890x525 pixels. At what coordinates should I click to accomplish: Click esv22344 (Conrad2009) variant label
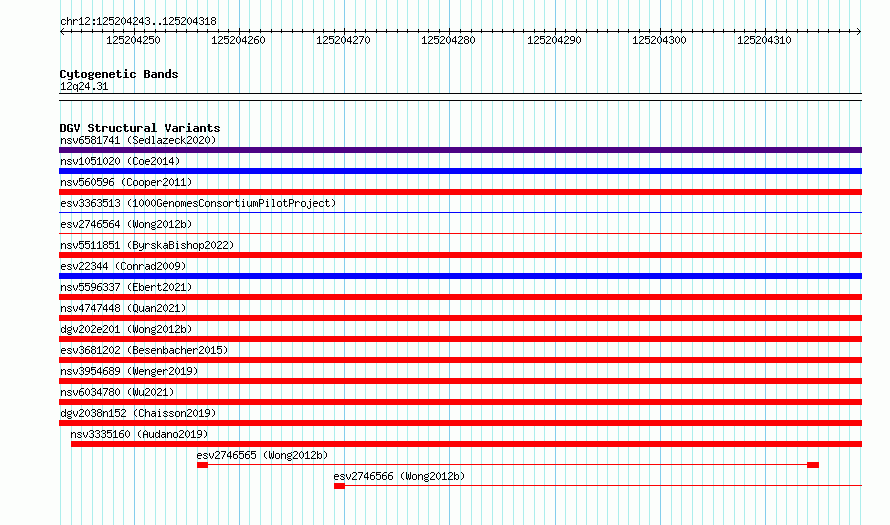123,266
